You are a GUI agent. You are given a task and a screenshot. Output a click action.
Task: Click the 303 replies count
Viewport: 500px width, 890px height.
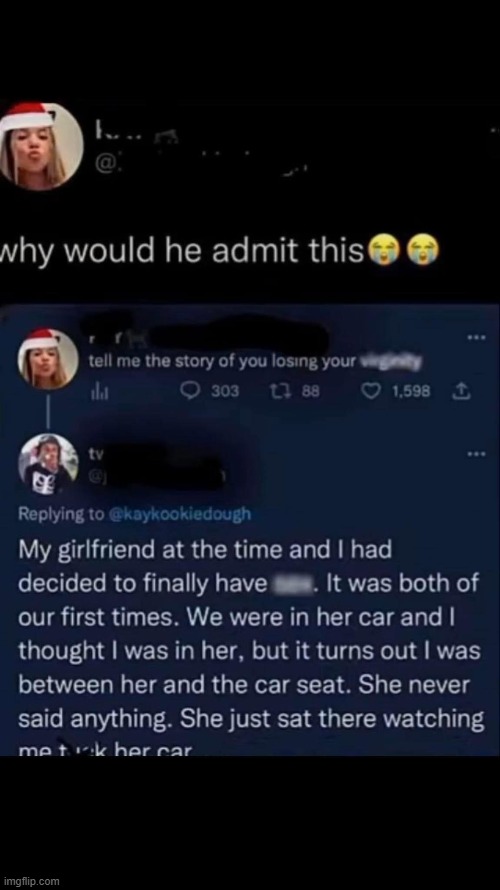(229, 392)
